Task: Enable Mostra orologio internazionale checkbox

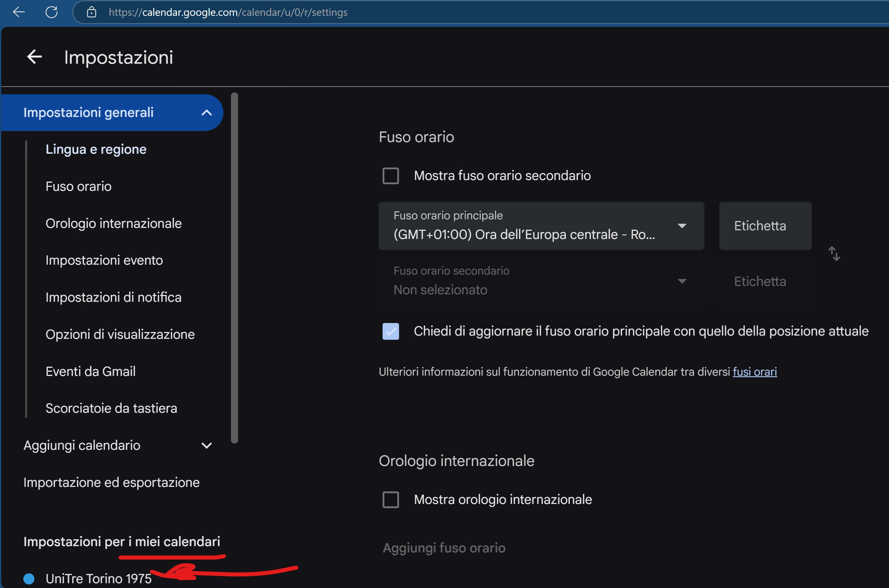Action: coord(390,499)
